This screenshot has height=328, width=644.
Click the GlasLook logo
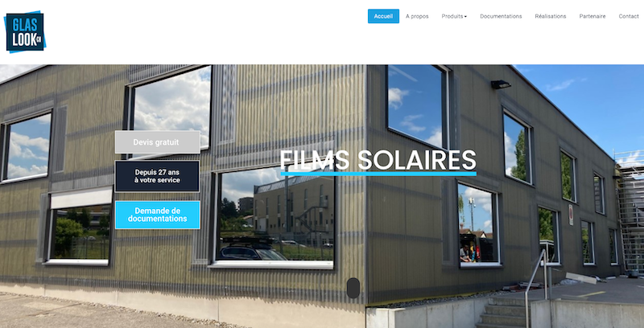25,32
